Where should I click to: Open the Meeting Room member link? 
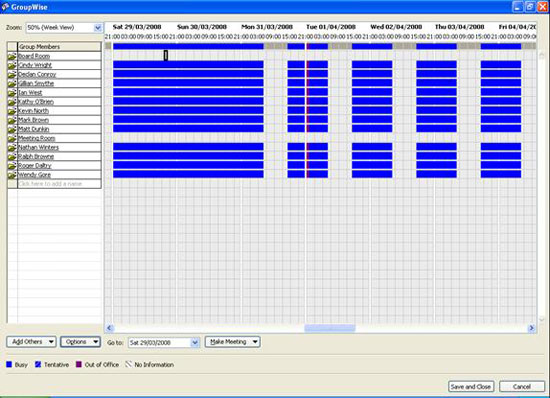tap(36, 138)
